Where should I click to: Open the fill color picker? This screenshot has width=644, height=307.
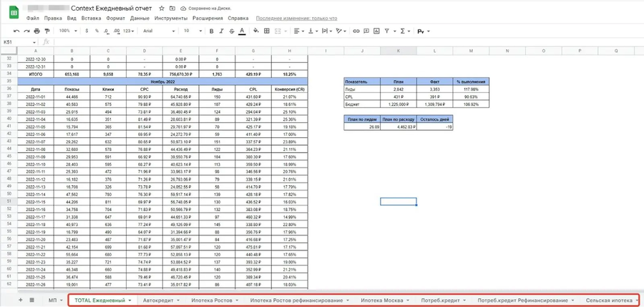point(256,31)
